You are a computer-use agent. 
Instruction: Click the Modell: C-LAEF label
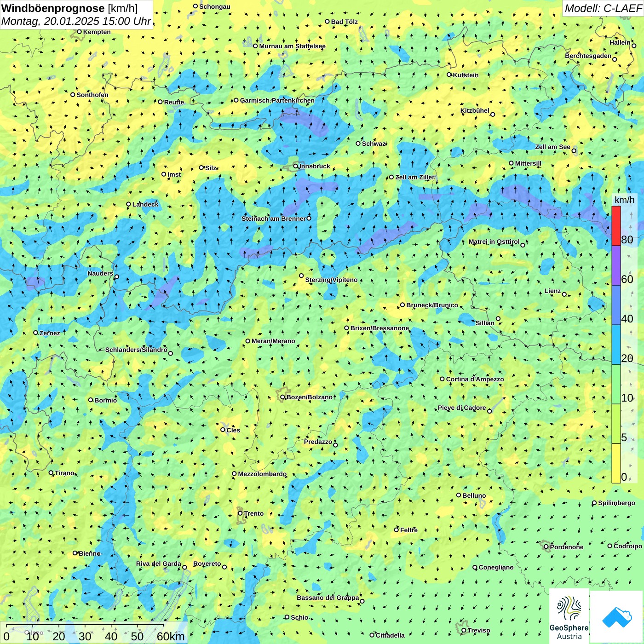tap(603, 8)
